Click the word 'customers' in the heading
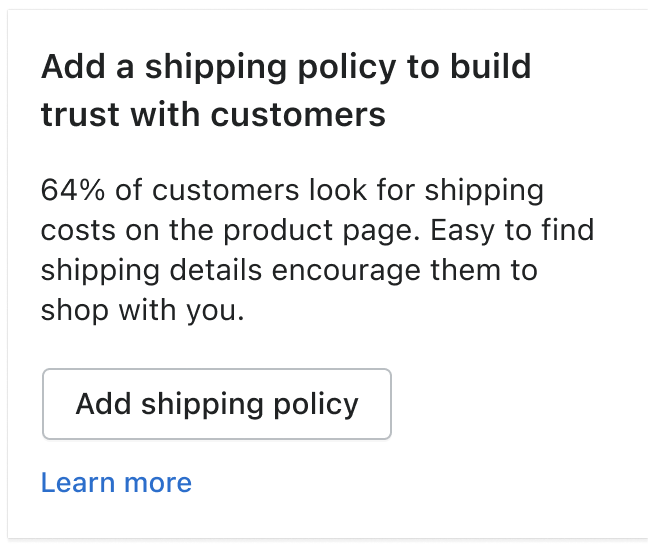648x546 pixels. point(298,114)
